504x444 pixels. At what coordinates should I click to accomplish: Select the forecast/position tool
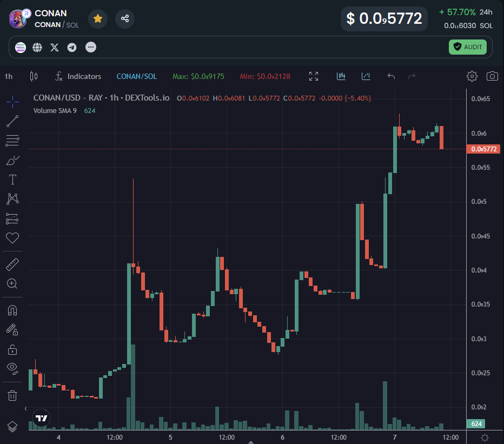12,218
